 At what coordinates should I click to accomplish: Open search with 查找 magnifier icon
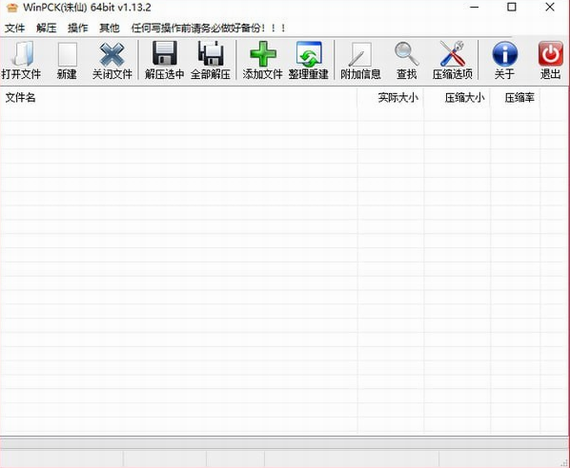406,60
